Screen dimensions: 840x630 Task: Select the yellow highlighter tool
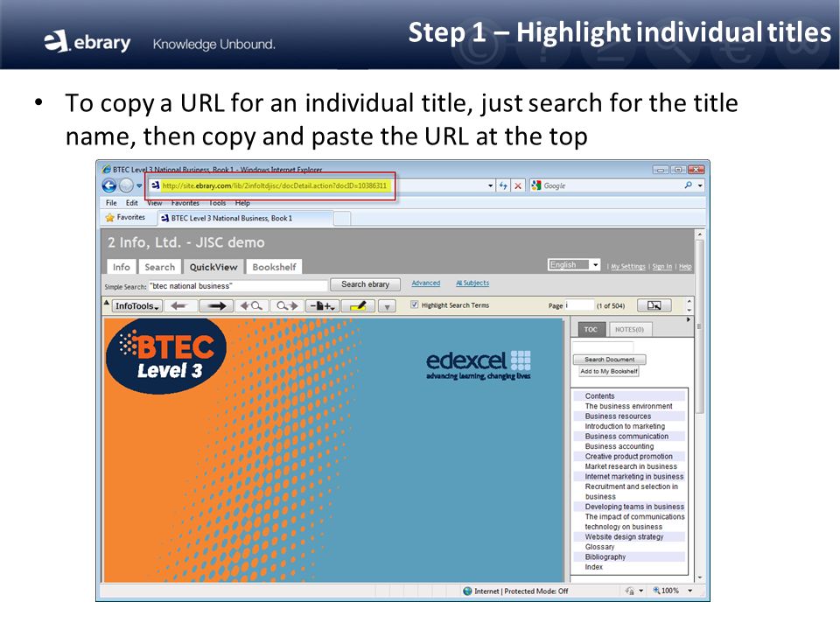coord(358,306)
